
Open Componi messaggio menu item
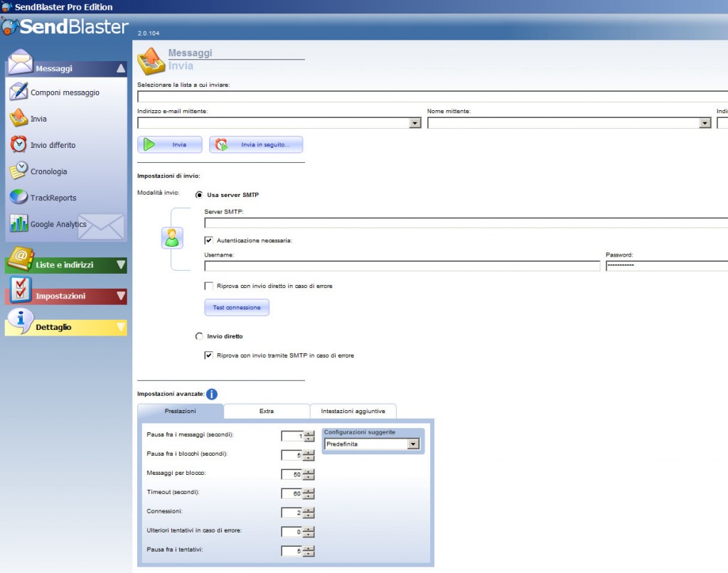click(x=65, y=92)
